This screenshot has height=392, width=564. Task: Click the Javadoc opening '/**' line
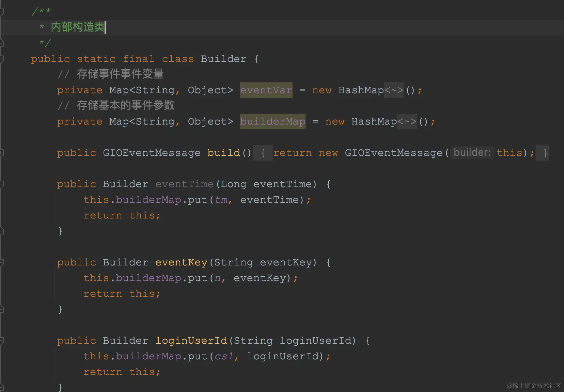[41, 11]
